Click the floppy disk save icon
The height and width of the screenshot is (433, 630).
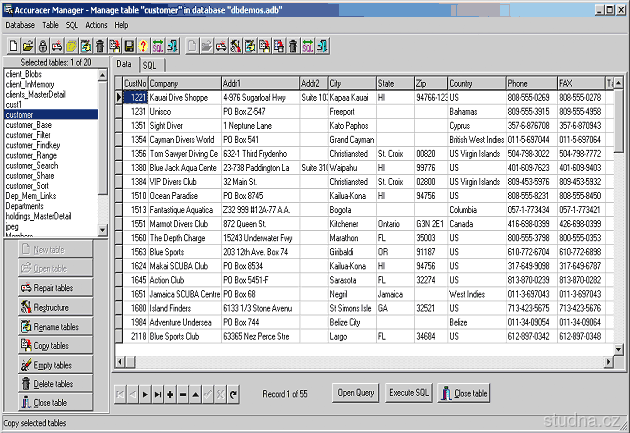point(129,45)
